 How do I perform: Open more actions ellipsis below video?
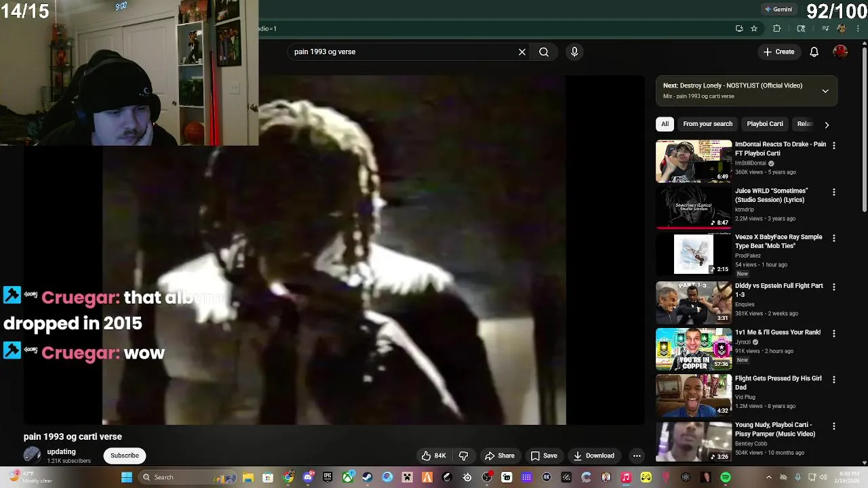(636, 455)
